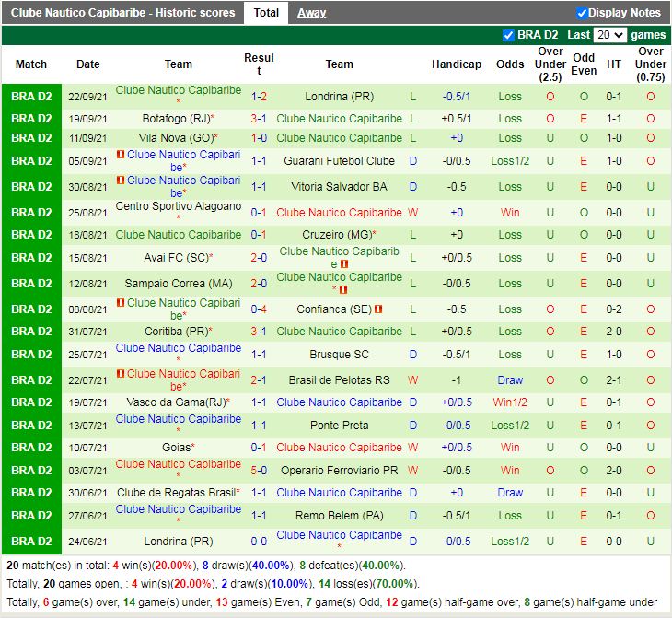Toggle the Display Notes checkbox

point(582,13)
